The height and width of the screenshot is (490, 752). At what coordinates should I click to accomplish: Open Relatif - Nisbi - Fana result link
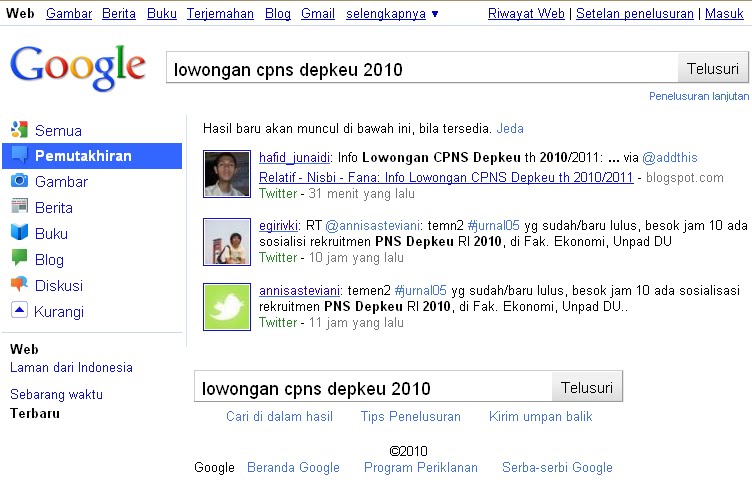[x=446, y=177]
